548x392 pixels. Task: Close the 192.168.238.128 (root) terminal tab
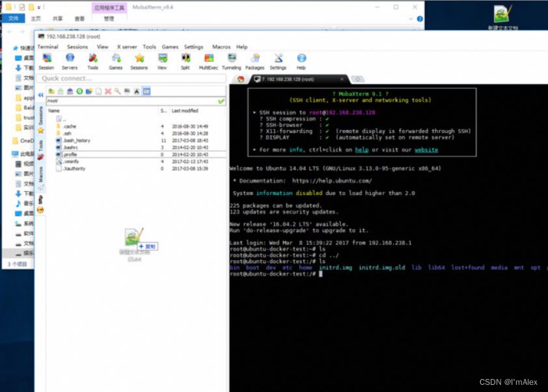coord(342,79)
